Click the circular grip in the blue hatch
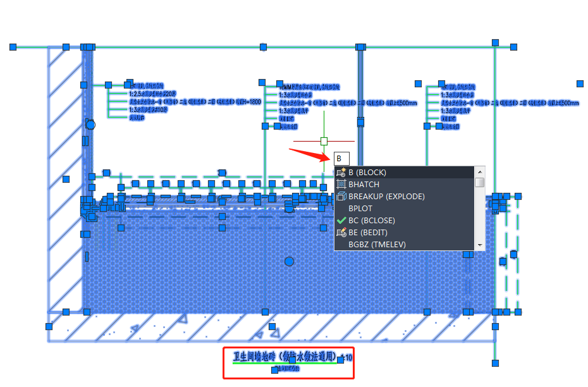 pyautogui.click(x=289, y=261)
